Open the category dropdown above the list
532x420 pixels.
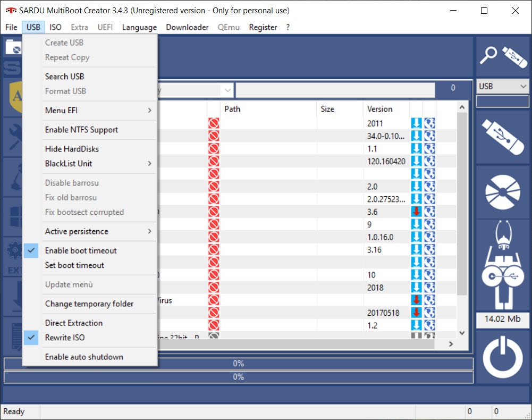point(227,90)
